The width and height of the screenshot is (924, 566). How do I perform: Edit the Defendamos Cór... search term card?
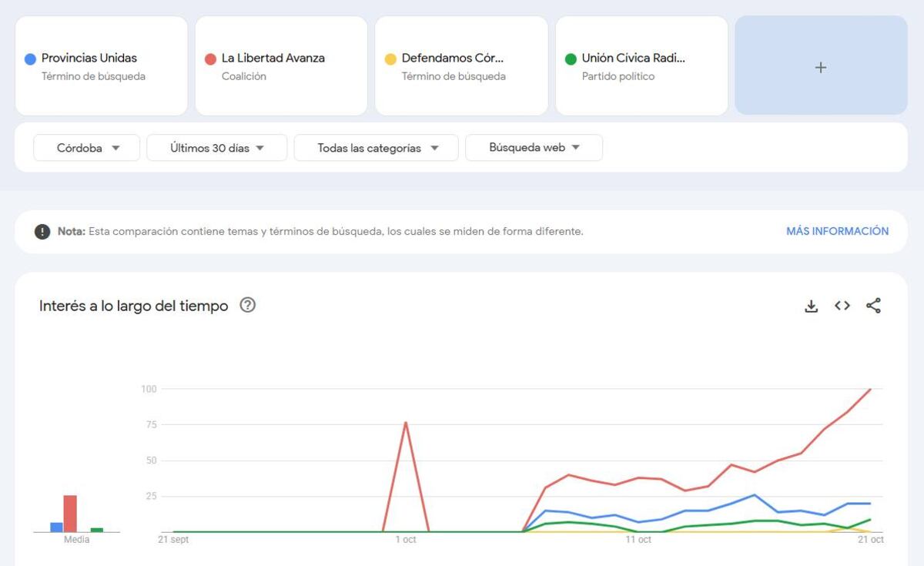pos(461,66)
